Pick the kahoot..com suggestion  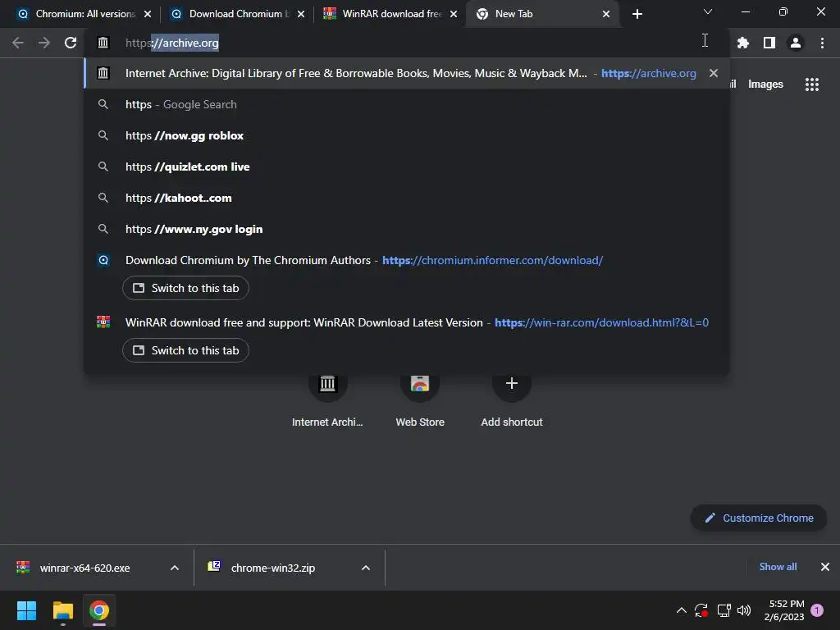(406, 198)
